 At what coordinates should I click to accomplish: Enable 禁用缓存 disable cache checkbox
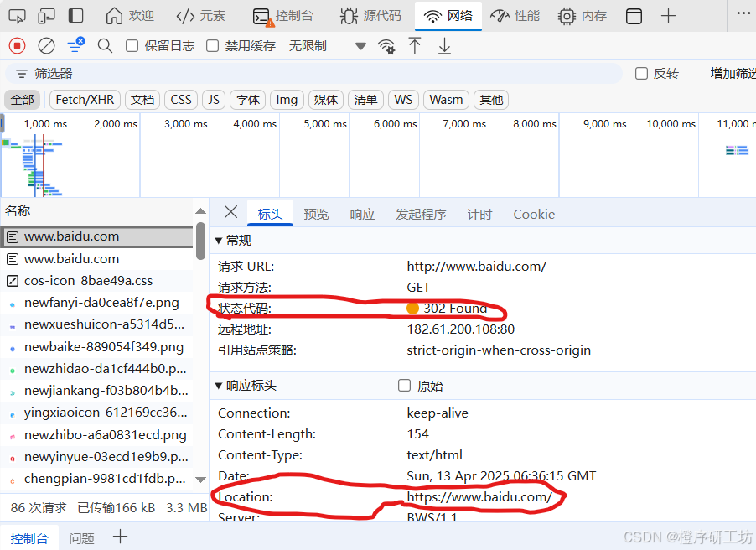pos(212,46)
